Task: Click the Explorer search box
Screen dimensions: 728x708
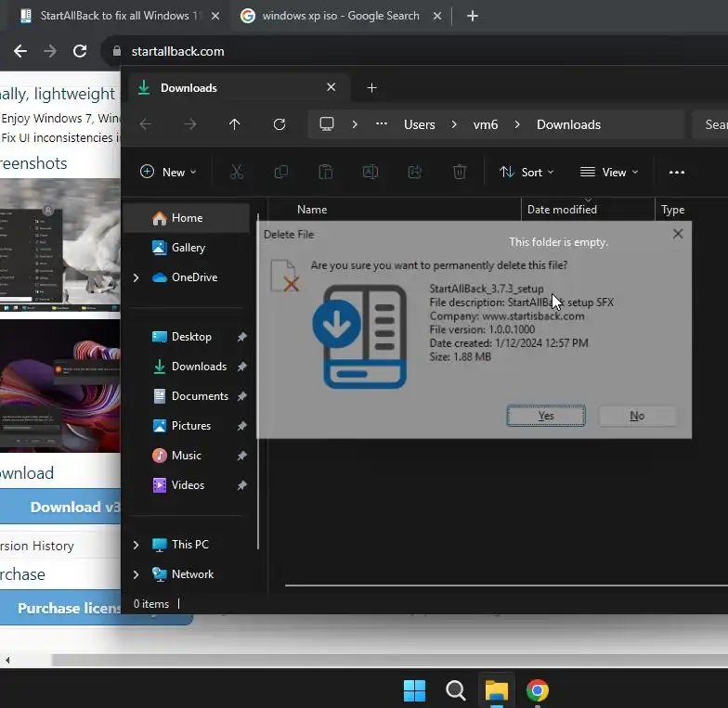Action: pos(710,124)
